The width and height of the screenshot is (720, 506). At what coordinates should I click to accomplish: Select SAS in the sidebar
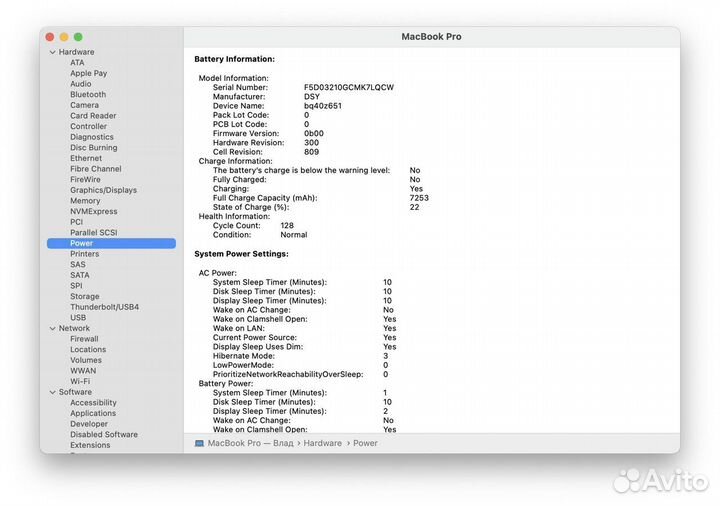[78, 264]
